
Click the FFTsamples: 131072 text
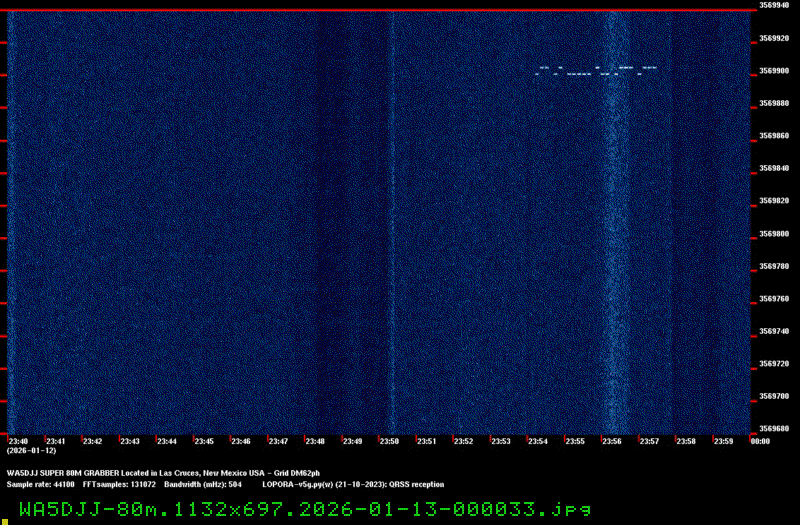coord(119,484)
